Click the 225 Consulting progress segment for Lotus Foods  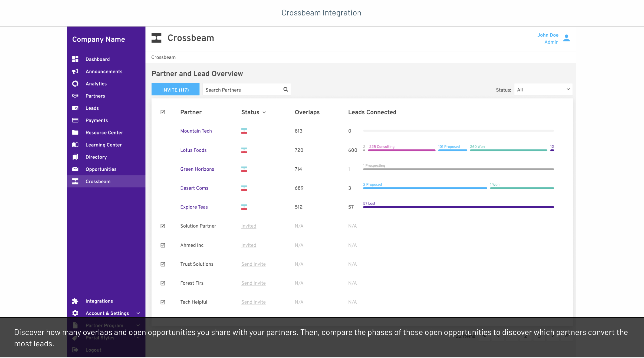[x=401, y=150]
